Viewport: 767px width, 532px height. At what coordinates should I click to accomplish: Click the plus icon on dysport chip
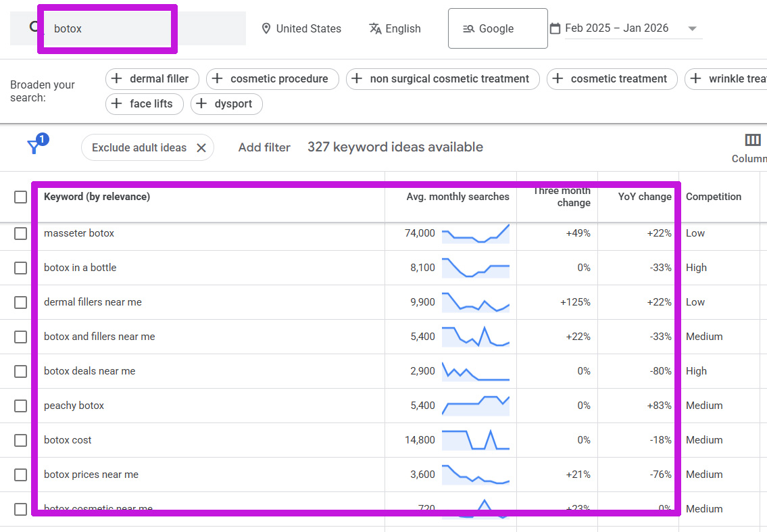coord(201,104)
